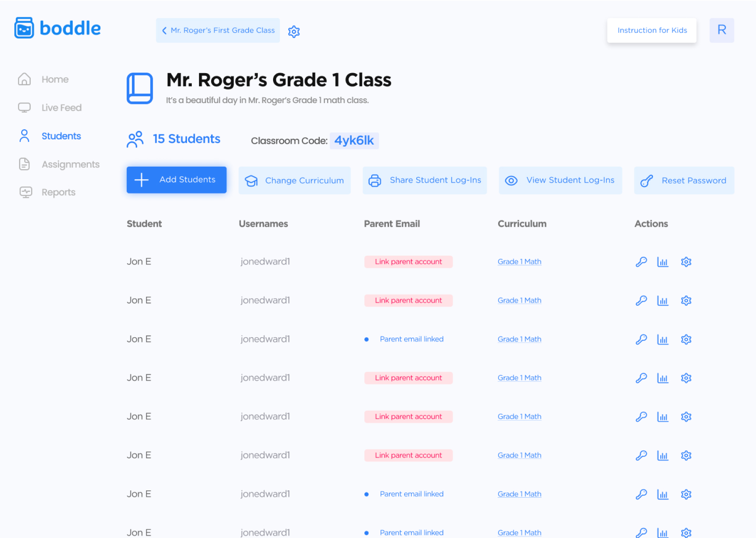Open bar chart in fifth student row
This screenshot has width=756, height=538.
tap(663, 417)
